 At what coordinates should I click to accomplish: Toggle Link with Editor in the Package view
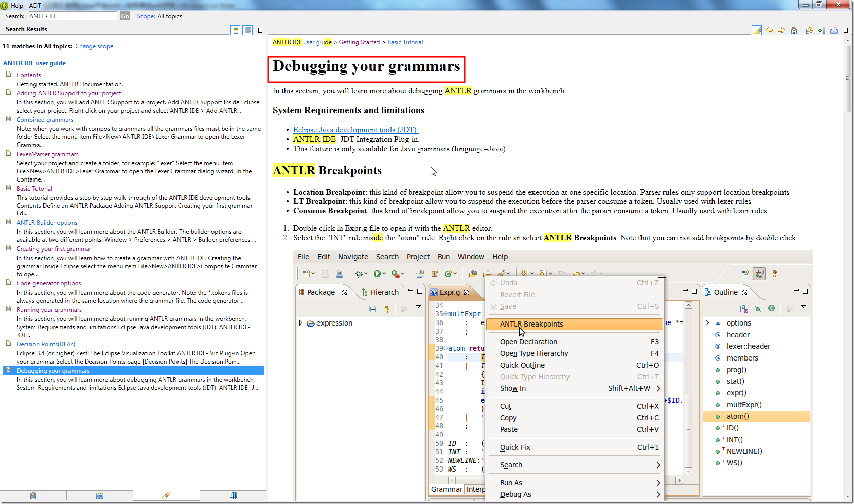pyautogui.click(x=386, y=308)
